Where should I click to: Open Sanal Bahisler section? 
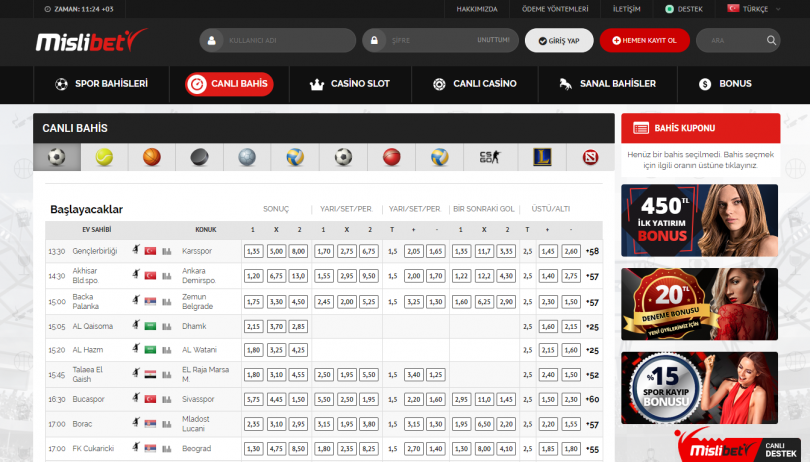click(x=608, y=84)
